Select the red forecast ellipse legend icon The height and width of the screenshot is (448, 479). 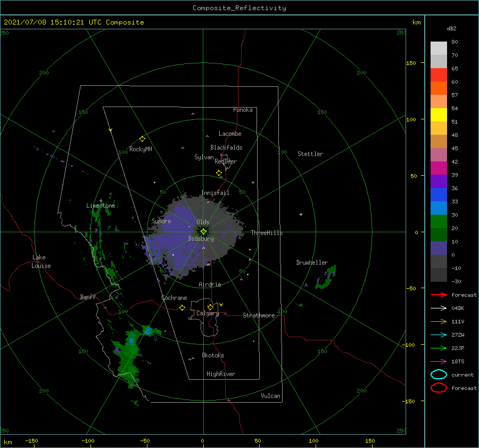[x=439, y=388]
